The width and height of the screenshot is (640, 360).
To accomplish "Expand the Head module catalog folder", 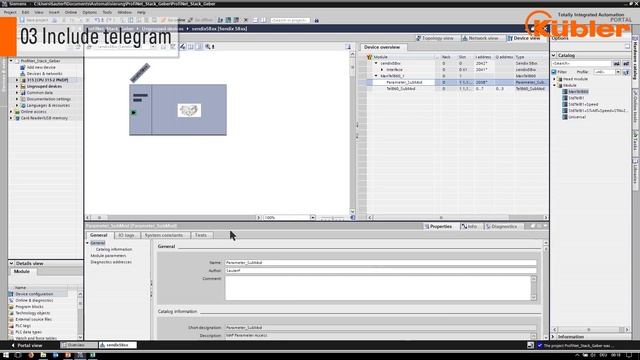I will [x=555, y=79].
